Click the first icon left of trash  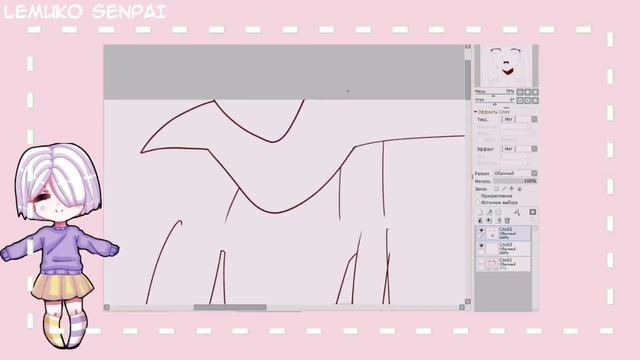click(x=480, y=220)
